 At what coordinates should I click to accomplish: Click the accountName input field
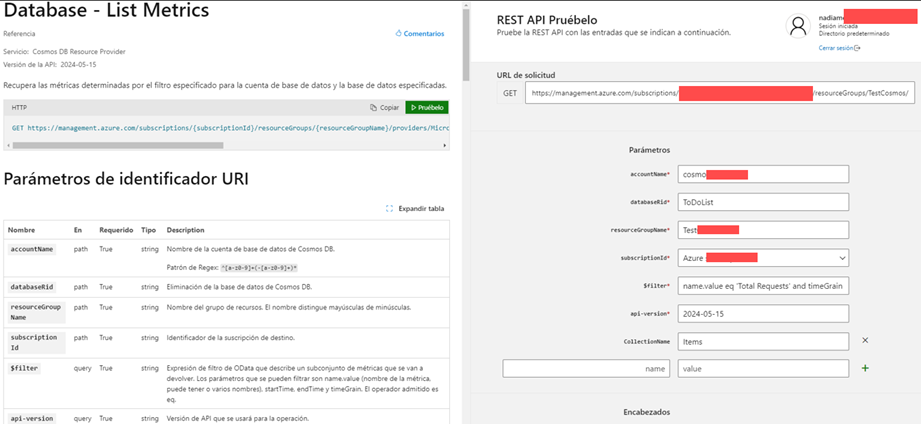[x=763, y=174]
